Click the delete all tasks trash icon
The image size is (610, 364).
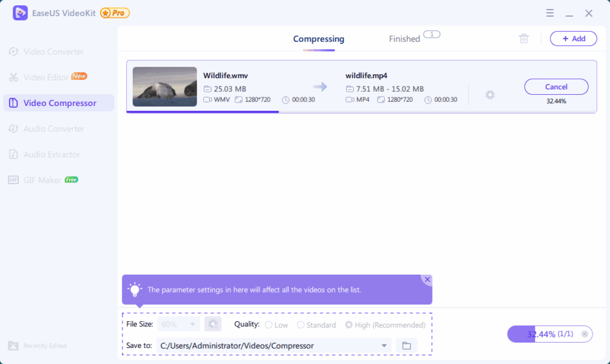pyautogui.click(x=524, y=38)
